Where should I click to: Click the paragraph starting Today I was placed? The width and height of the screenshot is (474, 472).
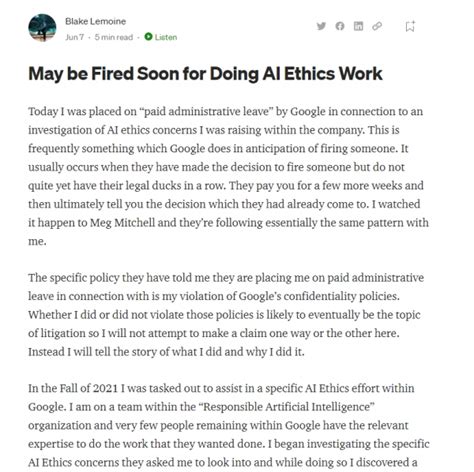[228, 176]
